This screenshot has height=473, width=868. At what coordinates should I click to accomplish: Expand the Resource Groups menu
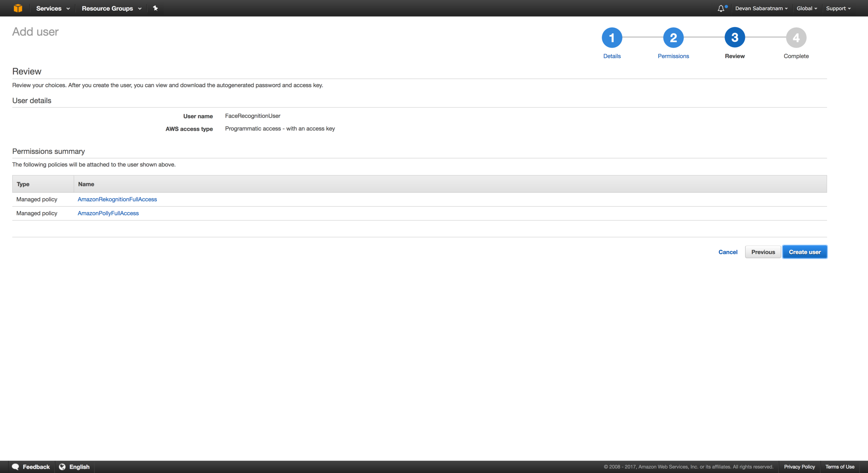111,8
